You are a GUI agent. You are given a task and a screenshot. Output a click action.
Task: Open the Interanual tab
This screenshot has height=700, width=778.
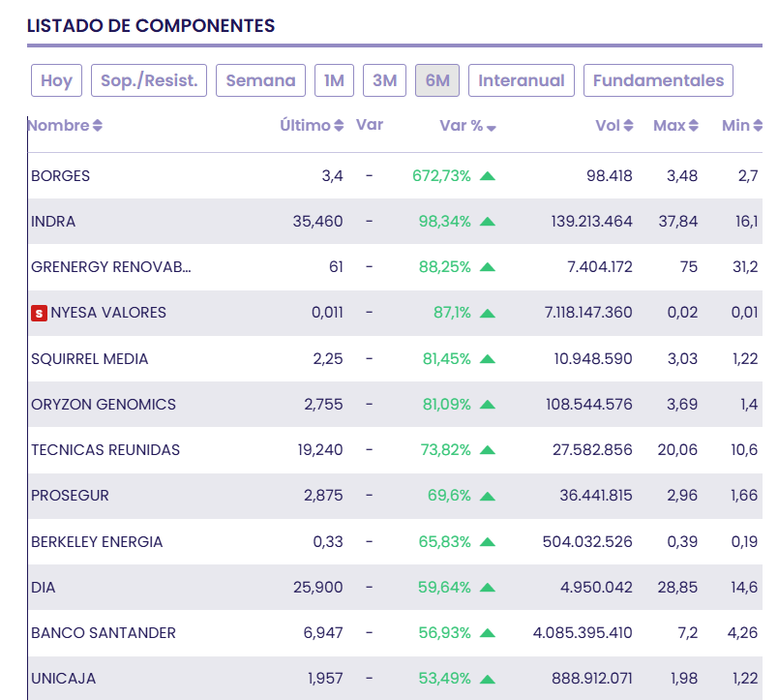coord(522,80)
